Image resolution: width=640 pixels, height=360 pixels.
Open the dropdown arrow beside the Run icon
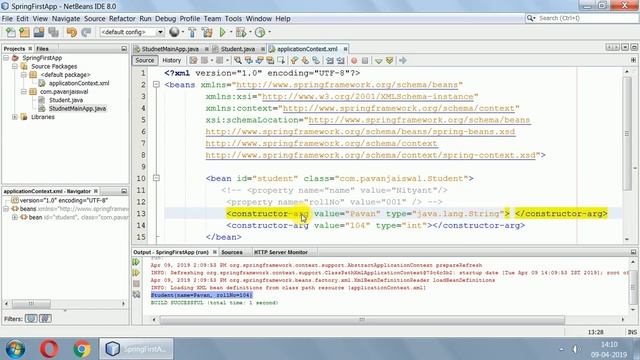click(x=231, y=32)
